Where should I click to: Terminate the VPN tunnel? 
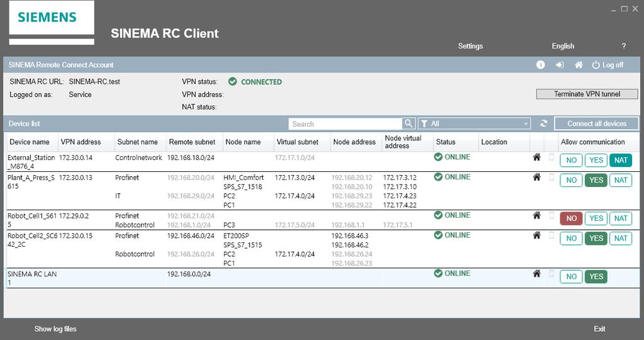click(x=587, y=94)
